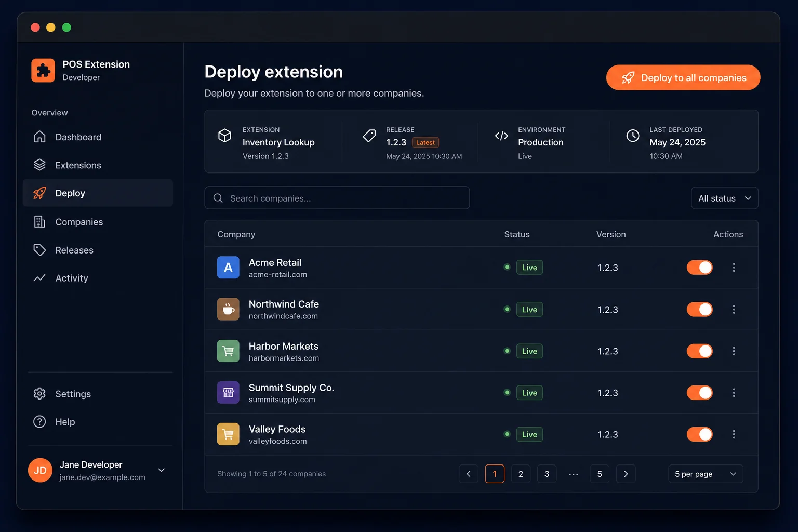Screen dimensions: 798x532
Task: Click the Releases tag icon in sidebar
Action: click(x=39, y=250)
